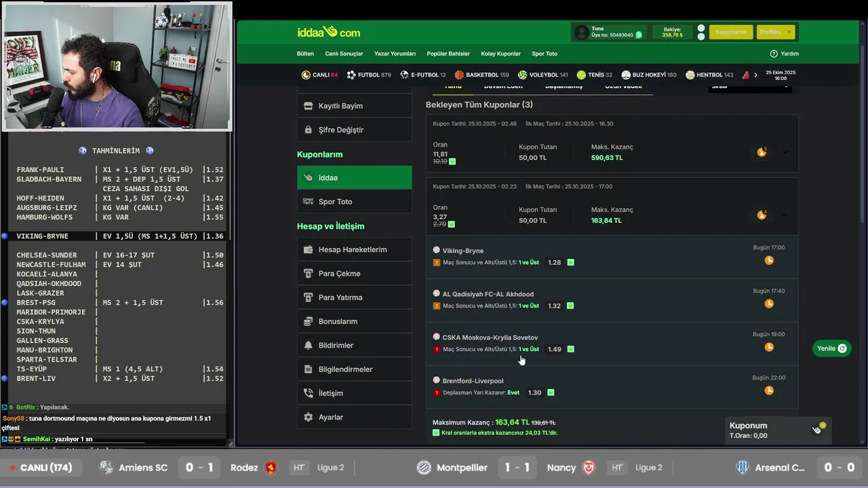Select the E-Futbol sport icon

coord(404,75)
